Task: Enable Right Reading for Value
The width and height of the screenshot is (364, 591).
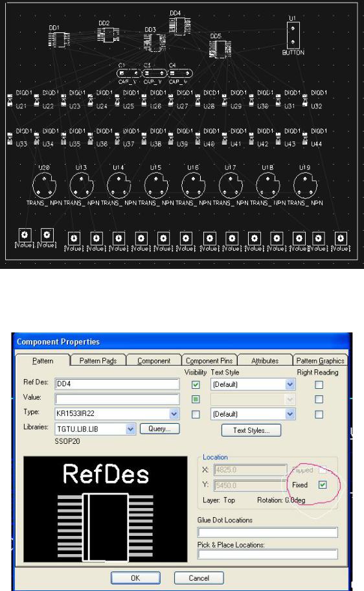Action: point(319,399)
